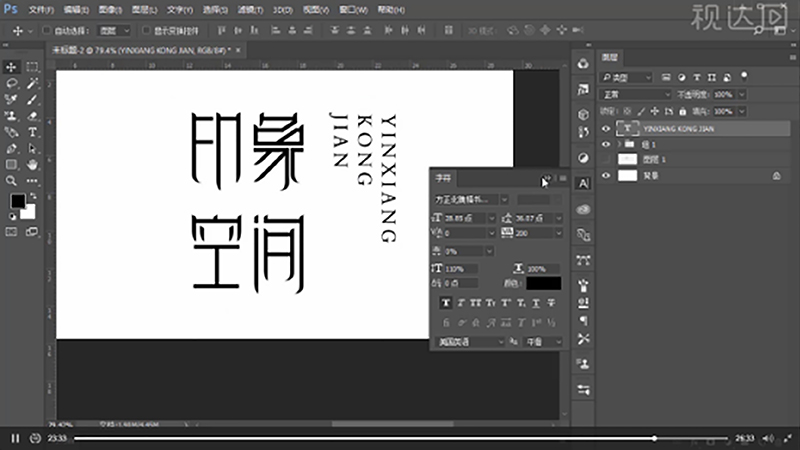
Task: Open the leading value dropdown arrow
Action: pyautogui.click(x=559, y=218)
